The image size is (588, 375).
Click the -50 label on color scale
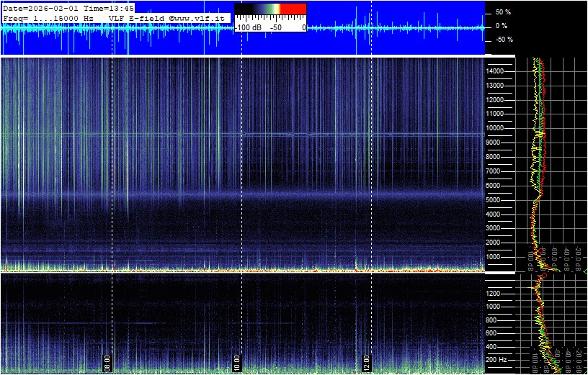pos(275,27)
